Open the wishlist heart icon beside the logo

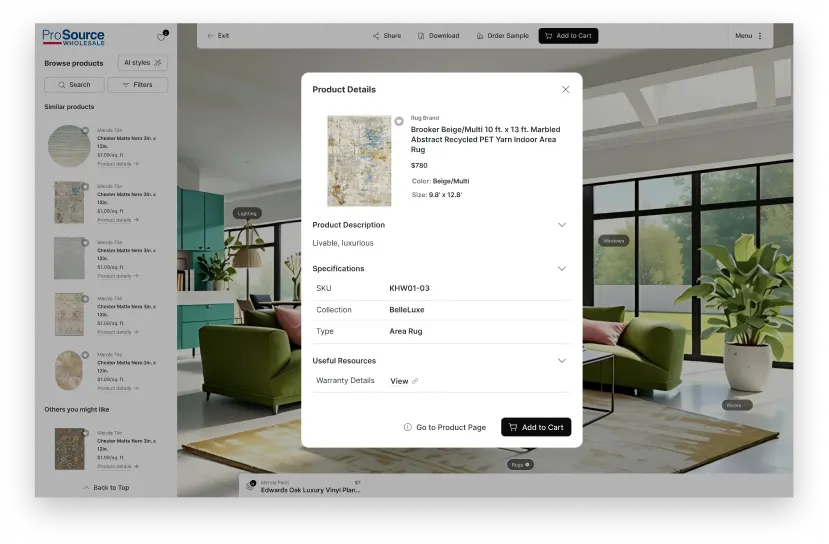[161, 37]
